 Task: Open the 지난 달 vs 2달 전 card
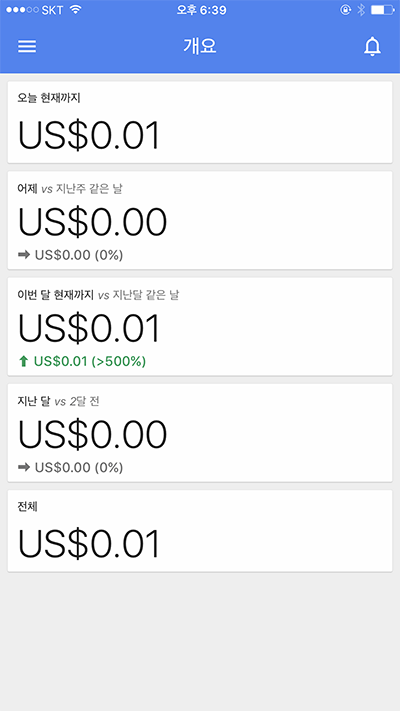click(x=200, y=433)
